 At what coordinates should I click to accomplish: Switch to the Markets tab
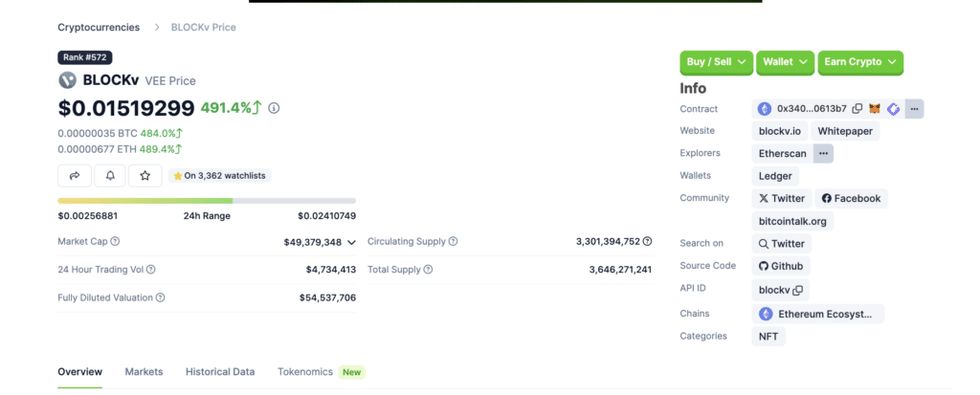[144, 372]
